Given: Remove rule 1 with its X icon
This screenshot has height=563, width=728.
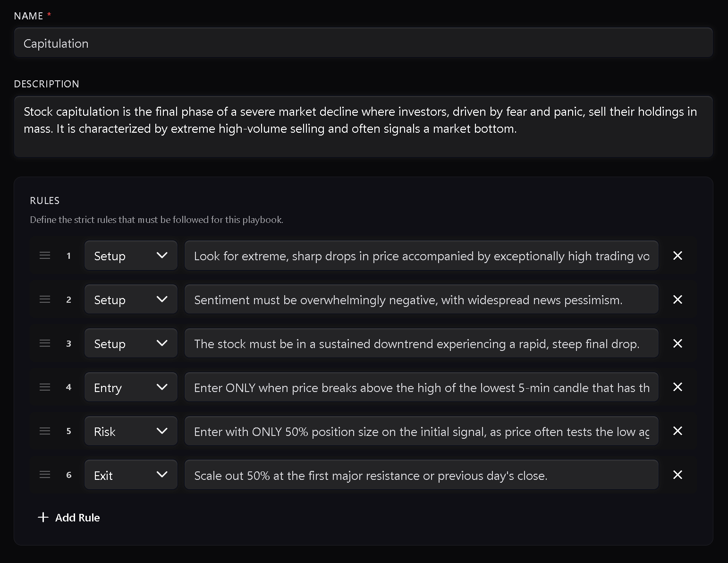Looking at the screenshot, I should coord(677,256).
